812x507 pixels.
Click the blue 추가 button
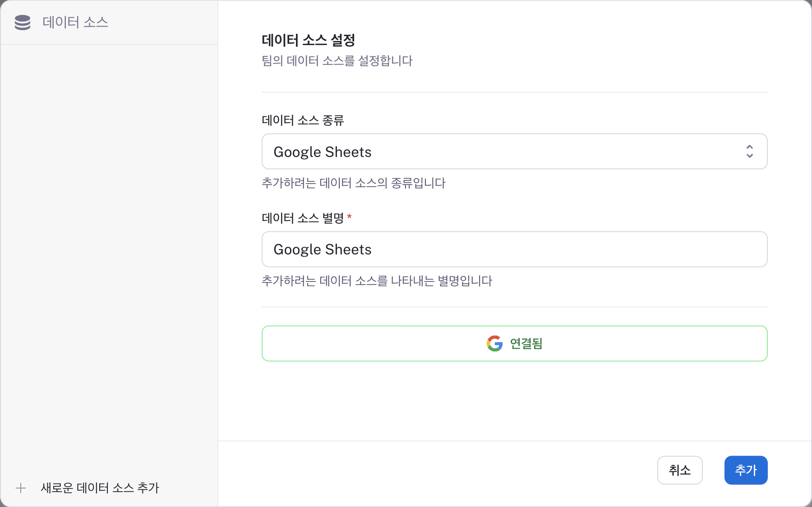point(746,470)
